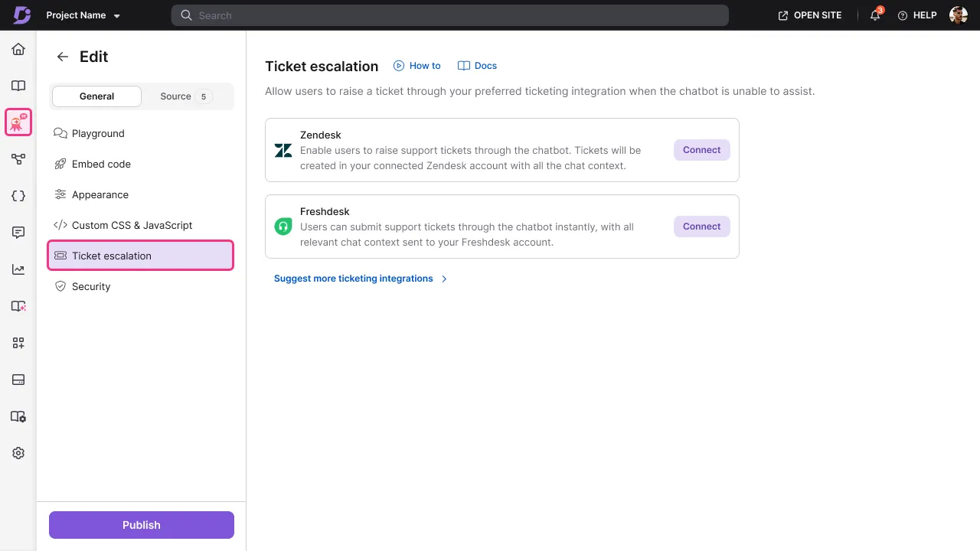Open the workflow tree icon in sidebar
The height and width of the screenshot is (551, 980).
(x=18, y=159)
